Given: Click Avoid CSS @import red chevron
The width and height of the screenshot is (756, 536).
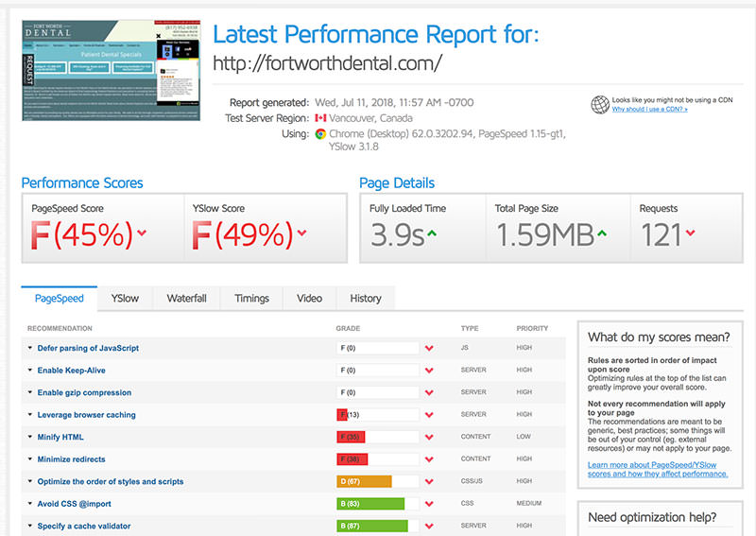Looking at the screenshot, I should [429, 503].
